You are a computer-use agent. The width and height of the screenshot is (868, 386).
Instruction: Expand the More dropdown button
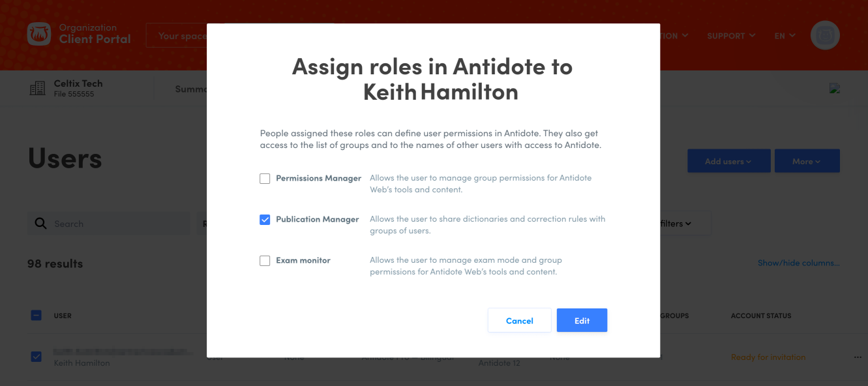pos(807,161)
